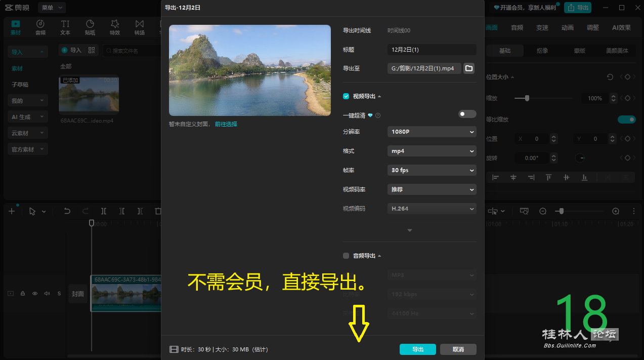The image size is (644, 360).
Task: Open the 特效 effects panel icon
Action: (x=115, y=27)
